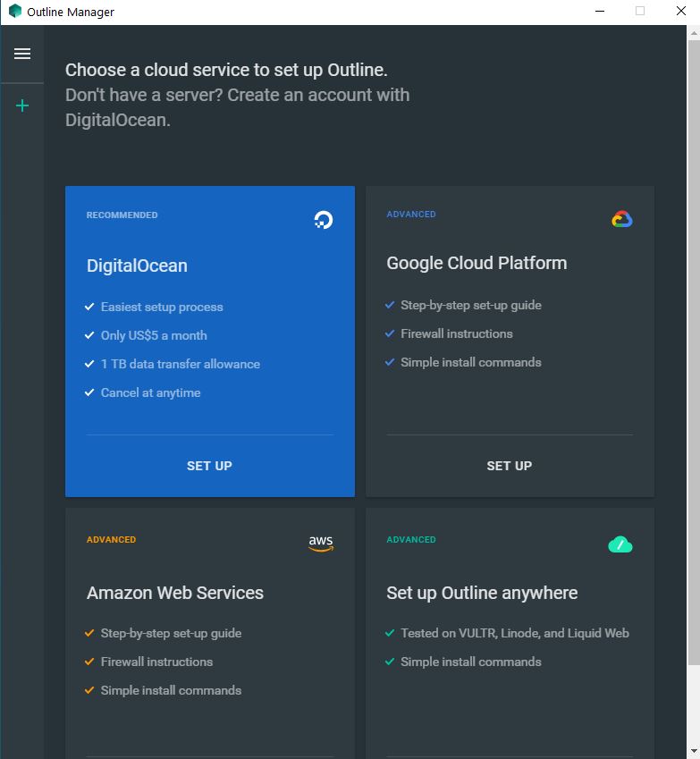Click the green cloud Outline-anywhere icon
Viewport: 700px width, 759px height.
(x=620, y=544)
